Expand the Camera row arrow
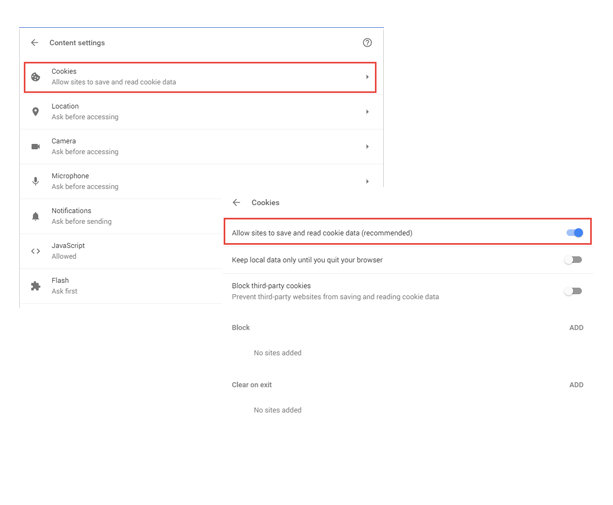613x505 pixels. (367, 147)
